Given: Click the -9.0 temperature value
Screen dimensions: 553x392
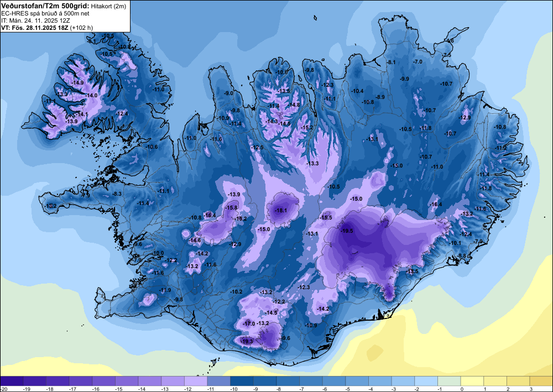Looking at the screenshot, I should point(229,93).
